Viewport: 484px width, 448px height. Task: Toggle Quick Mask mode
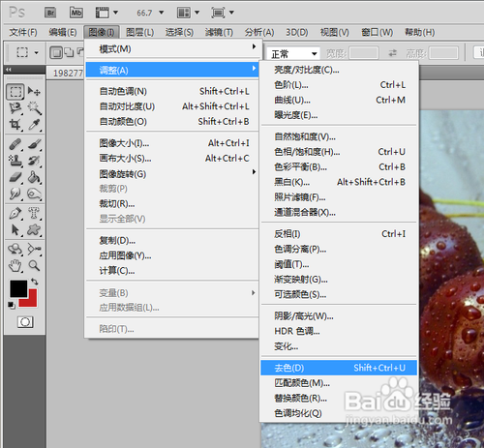tap(25, 322)
